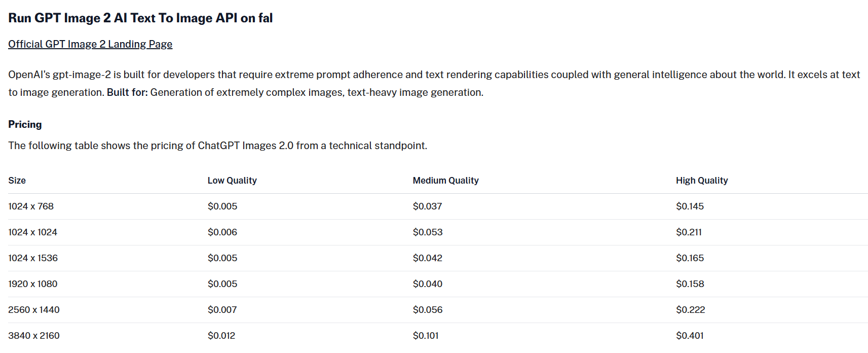The height and width of the screenshot is (353, 868).
Task: Click the page heading about GPT Image 2 API
Action: click(x=140, y=18)
